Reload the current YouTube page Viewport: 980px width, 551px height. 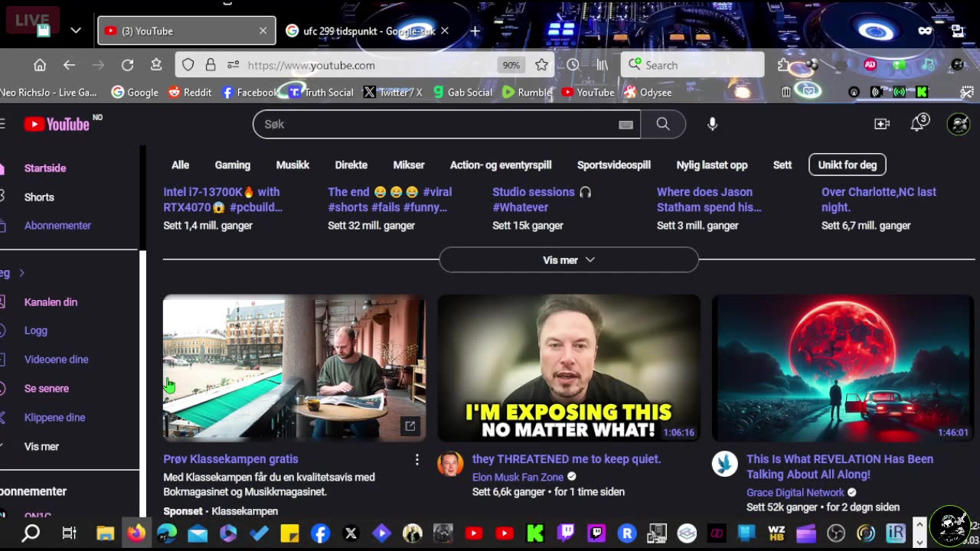tap(127, 65)
